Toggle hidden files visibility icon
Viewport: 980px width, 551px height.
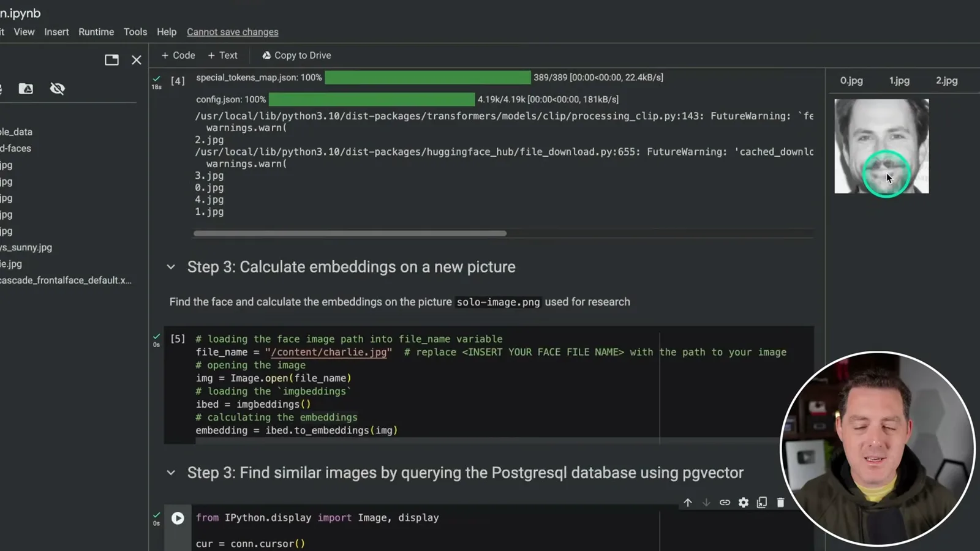tap(58, 89)
